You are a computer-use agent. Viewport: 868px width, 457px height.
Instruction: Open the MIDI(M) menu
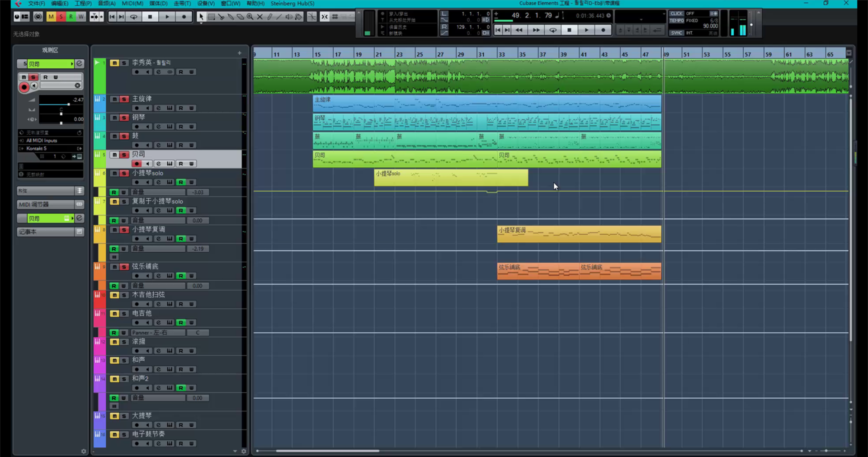coord(132,4)
